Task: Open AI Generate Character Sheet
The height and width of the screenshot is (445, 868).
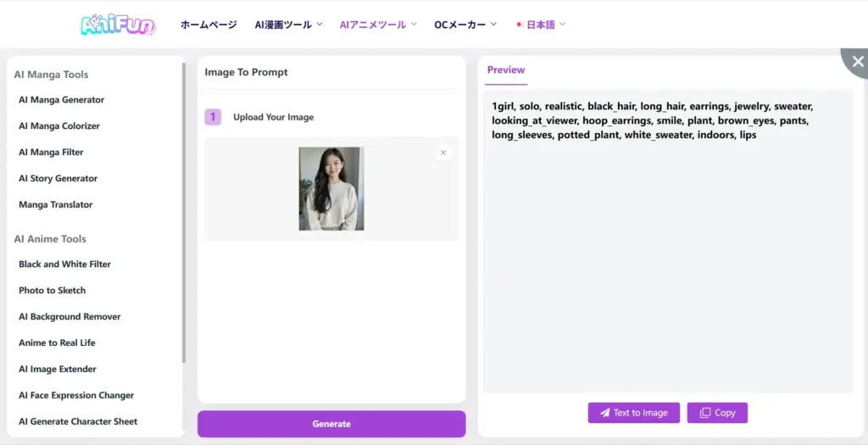Action: tap(78, 421)
